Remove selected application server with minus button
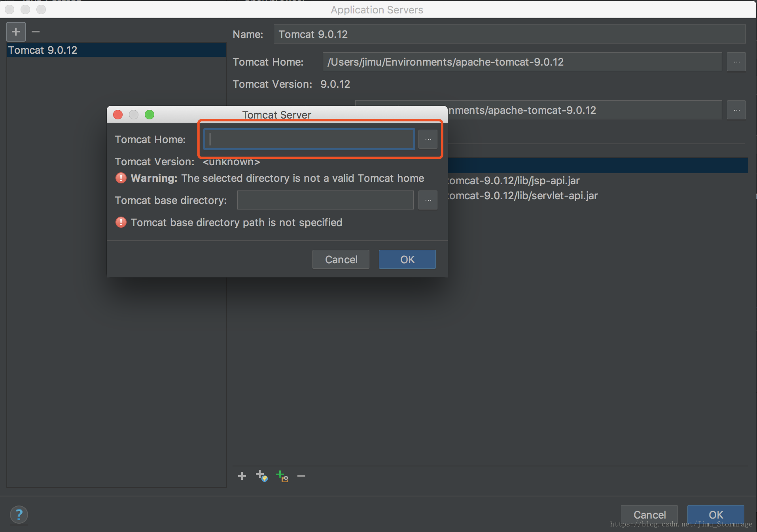This screenshot has width=757, height=532. [36, 32]
